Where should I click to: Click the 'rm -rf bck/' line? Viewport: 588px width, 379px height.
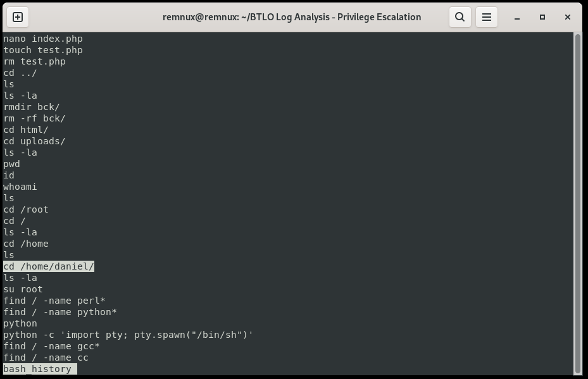(x=35, y=118)
